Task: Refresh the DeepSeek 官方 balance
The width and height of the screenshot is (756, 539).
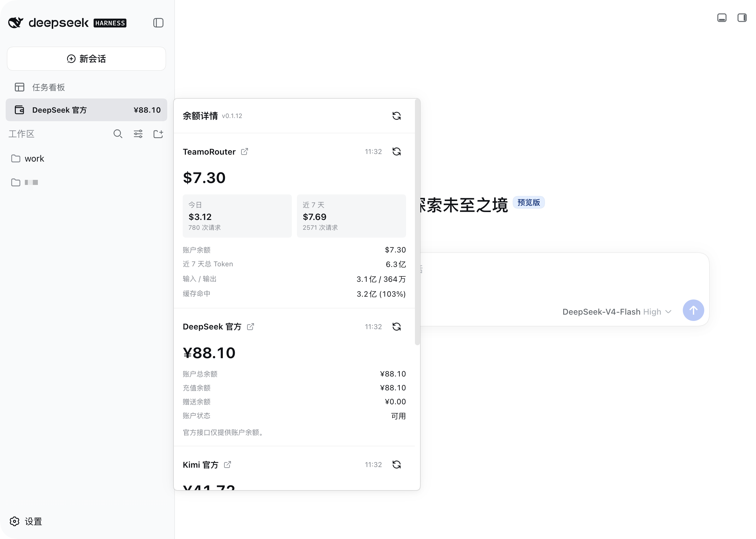Action: click(396, 327)
